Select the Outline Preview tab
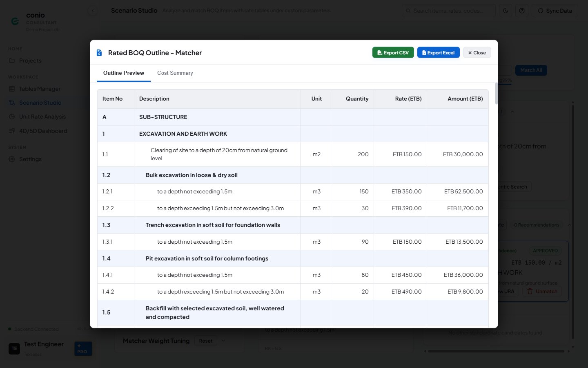The width and height of the screenshot is (588, 368). 124,73
